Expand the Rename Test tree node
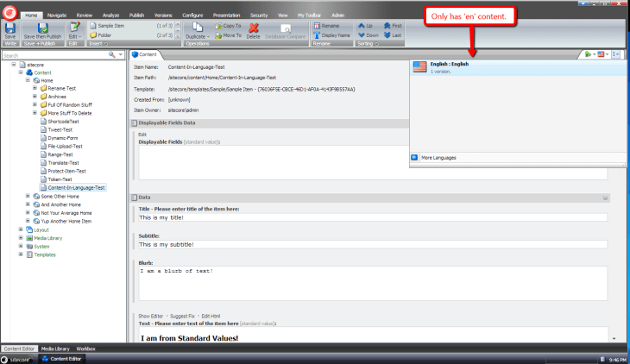Viewport: 630px width, 364px height. pyautogui.click(x=35, y=88)
